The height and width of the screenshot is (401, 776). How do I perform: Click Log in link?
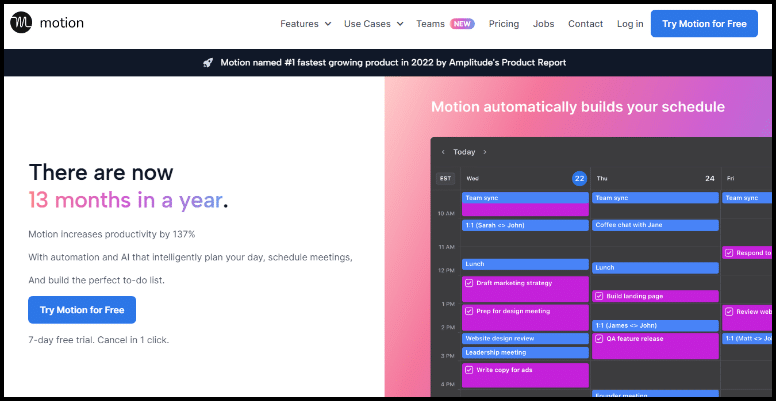point(630,24)
